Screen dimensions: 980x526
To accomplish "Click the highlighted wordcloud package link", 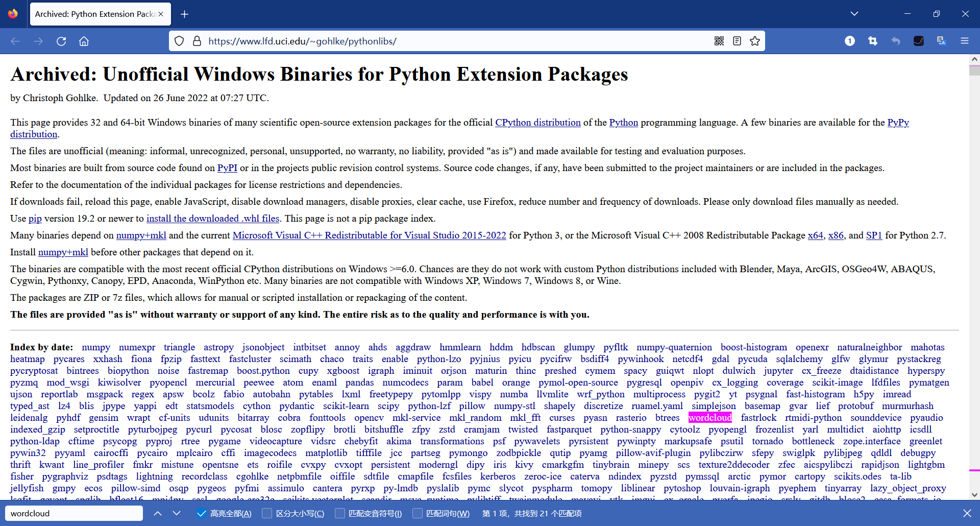I will point(710,418).
